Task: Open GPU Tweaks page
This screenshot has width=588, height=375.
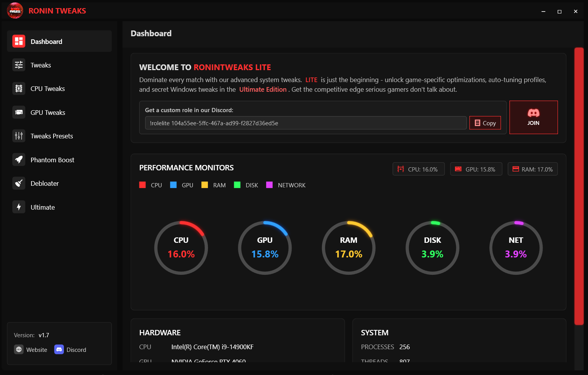Action: [59, 113]
